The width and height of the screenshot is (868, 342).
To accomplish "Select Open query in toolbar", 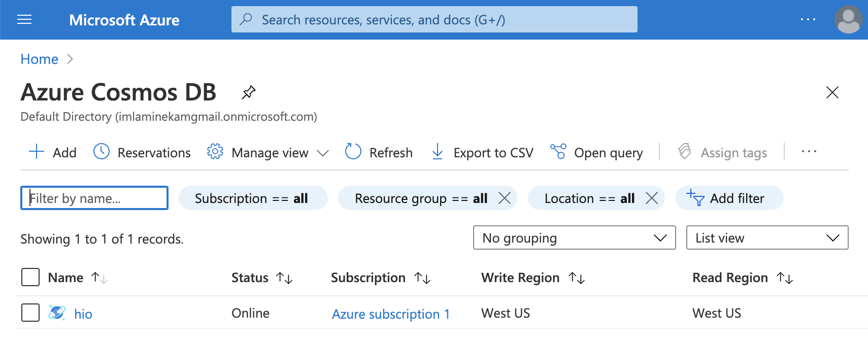I will coord(596,152).
